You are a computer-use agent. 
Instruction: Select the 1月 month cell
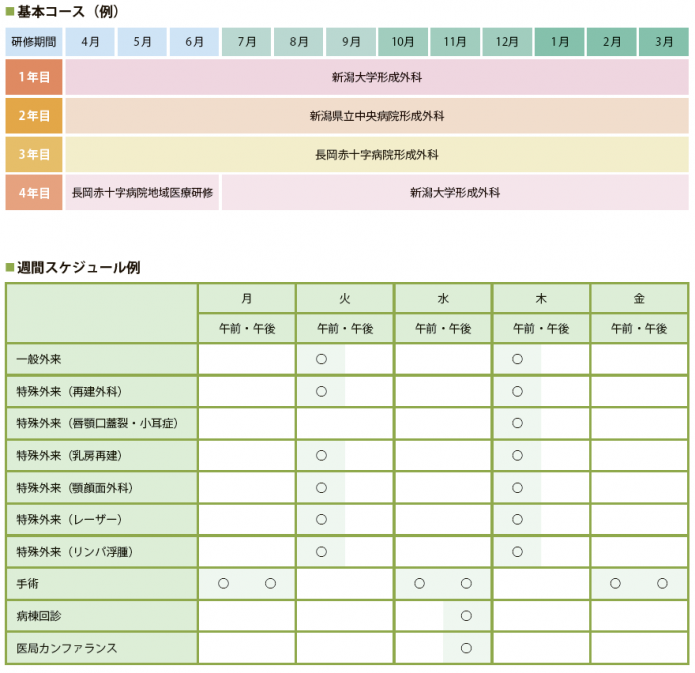(x=559, y=42)
